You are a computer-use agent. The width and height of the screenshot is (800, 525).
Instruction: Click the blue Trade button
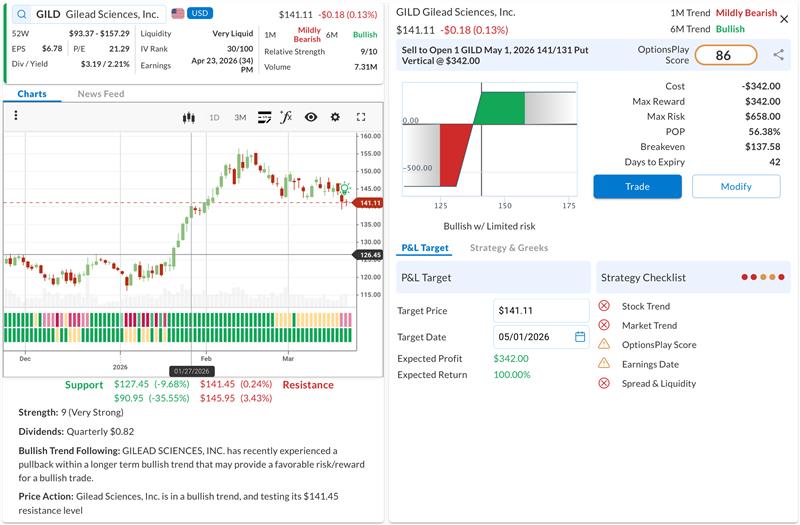[637, 186]
